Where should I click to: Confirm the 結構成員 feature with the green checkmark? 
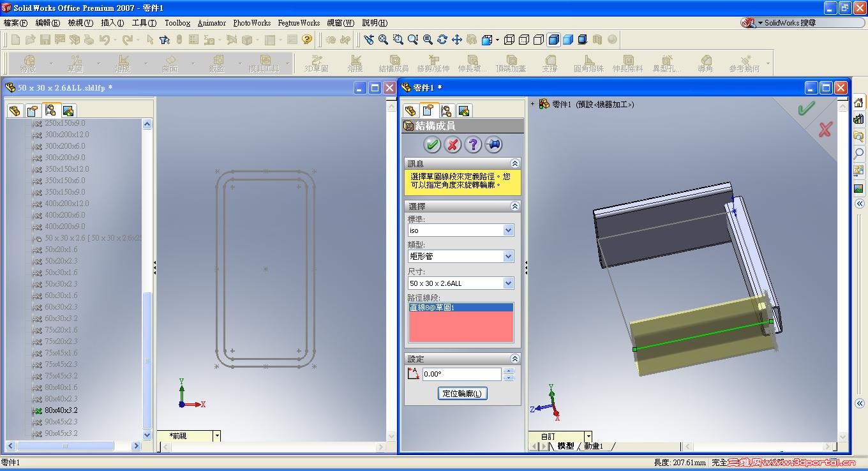coord(432,145)
